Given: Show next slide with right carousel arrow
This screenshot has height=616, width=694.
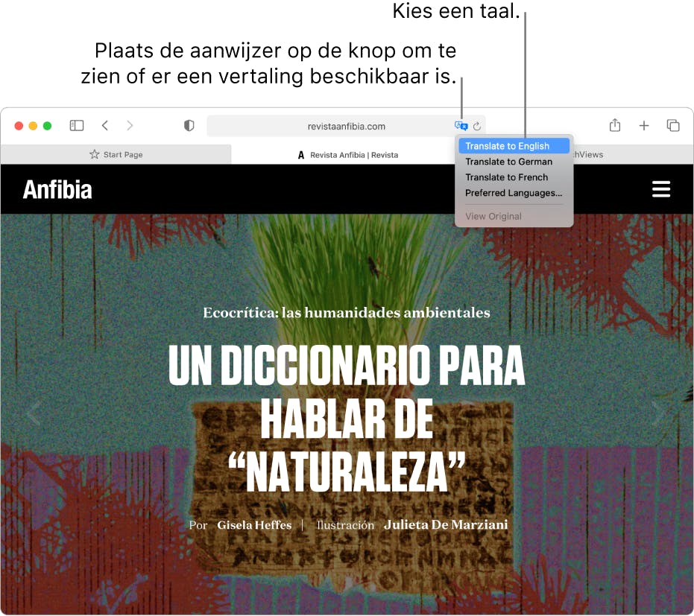Looking at the screenshot, I should (x=659, y=413).
